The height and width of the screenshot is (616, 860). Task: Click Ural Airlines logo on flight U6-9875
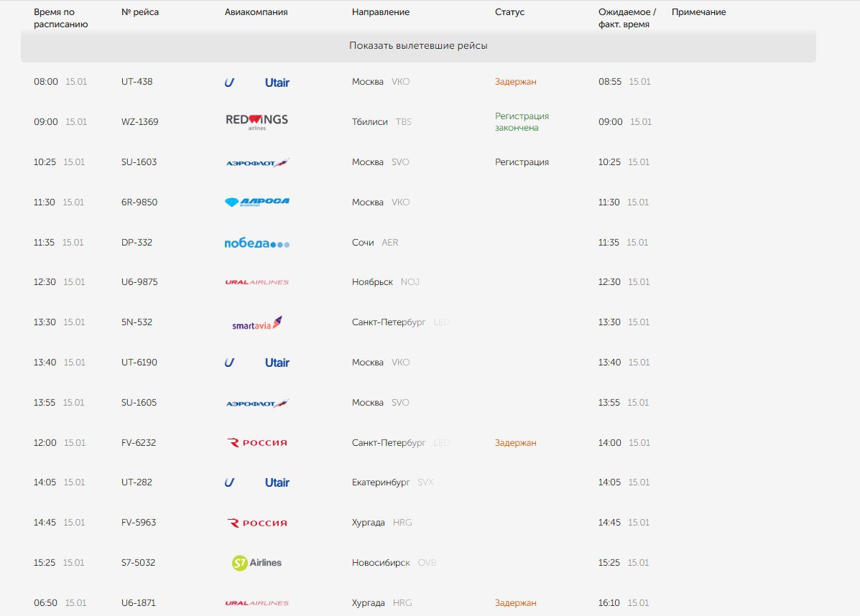tap(256, 282)
